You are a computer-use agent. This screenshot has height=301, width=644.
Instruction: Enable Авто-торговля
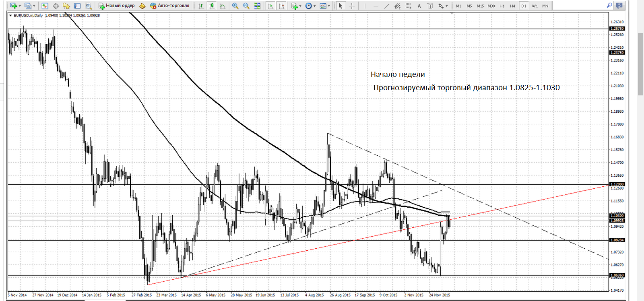tap(169, 6)
